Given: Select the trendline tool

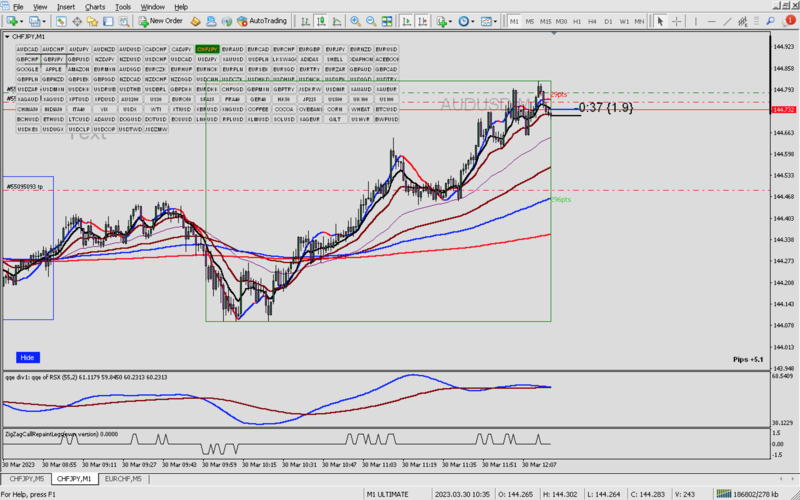Looking at the screenshot, I should coord(728,21).
